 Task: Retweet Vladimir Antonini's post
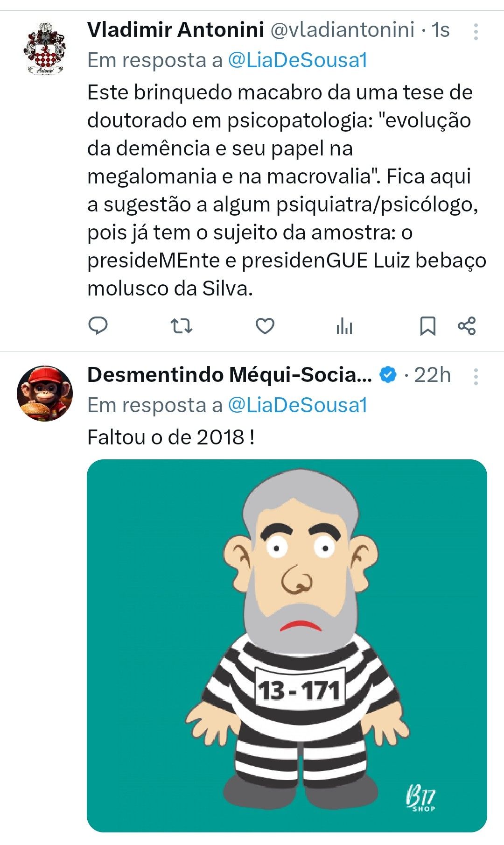181,326
